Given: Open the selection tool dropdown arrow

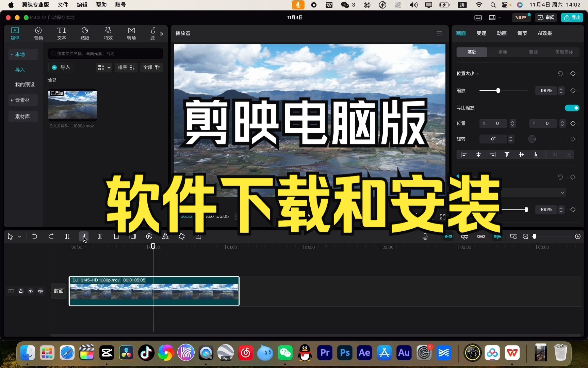Looking at the screenshot, I should pyautogui.click(x=20, y=236).
